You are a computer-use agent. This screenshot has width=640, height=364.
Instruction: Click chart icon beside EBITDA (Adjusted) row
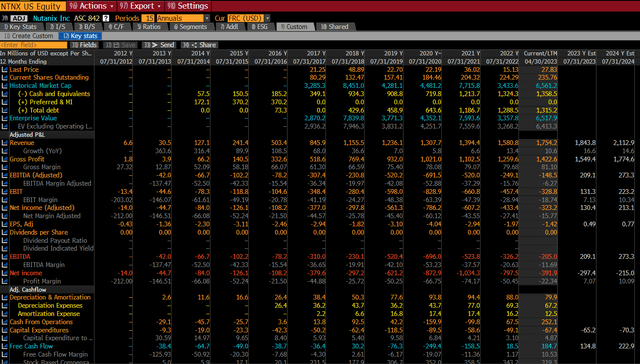4,175
